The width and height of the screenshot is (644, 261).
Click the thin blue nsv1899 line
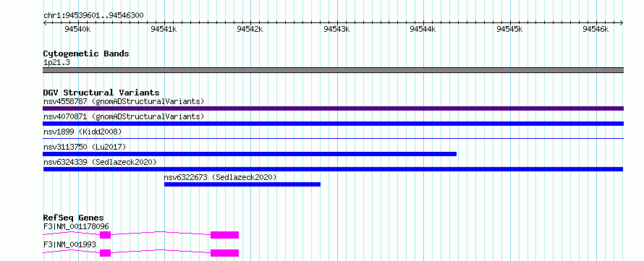pyautogui.click(x=333, y=139)
